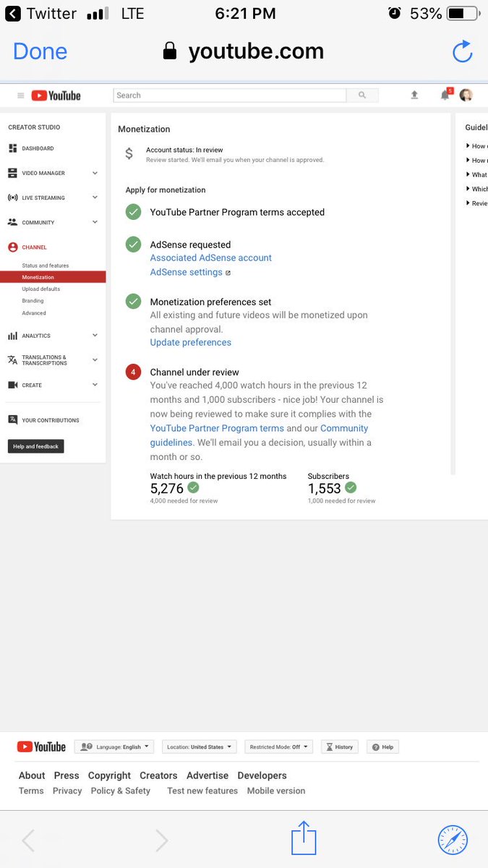The height and width of the screenshot is (868, 488).
Task: Click the footer YouTube logo
Action: (41, 746)
